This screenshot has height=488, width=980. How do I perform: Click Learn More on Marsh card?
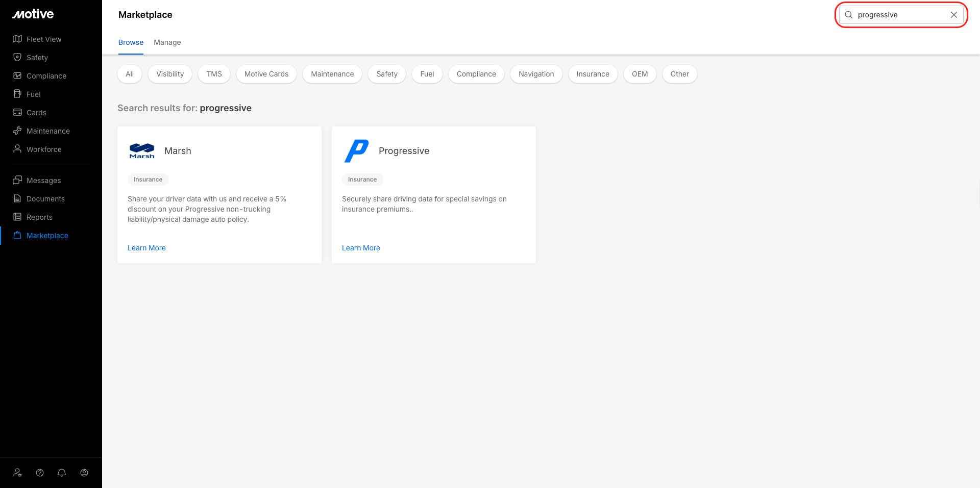click(x=146, y=248)
